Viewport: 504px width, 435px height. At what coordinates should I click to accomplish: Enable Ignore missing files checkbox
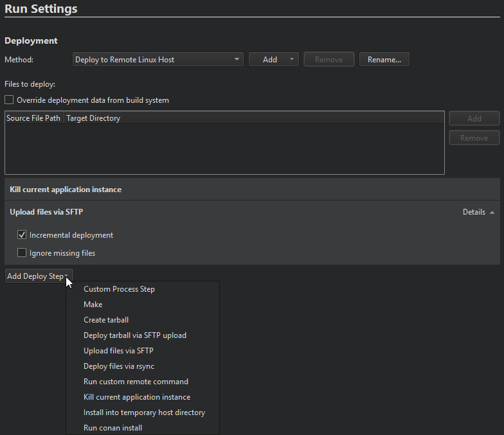pyautogui.click(x=22, y=253)
